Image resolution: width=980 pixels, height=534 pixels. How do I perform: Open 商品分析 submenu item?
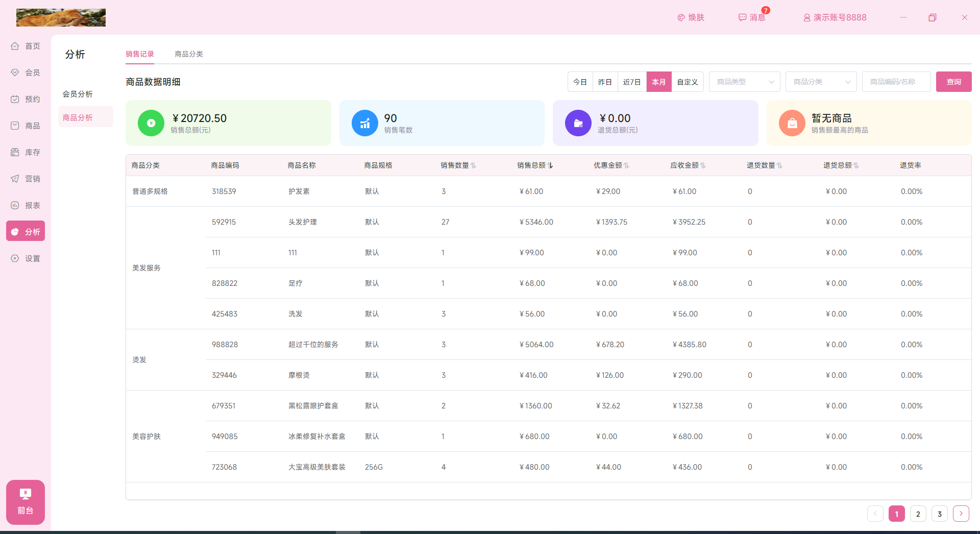pyautogui.click(x=86, y=117)
